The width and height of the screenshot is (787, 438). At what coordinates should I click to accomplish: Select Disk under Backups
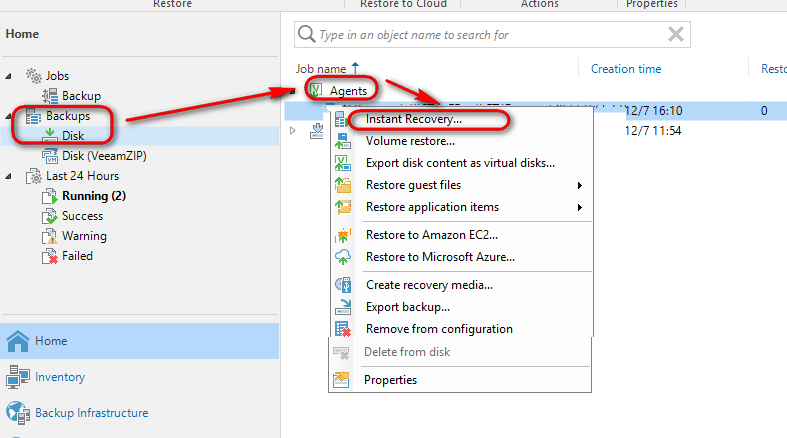coord(73,136)
